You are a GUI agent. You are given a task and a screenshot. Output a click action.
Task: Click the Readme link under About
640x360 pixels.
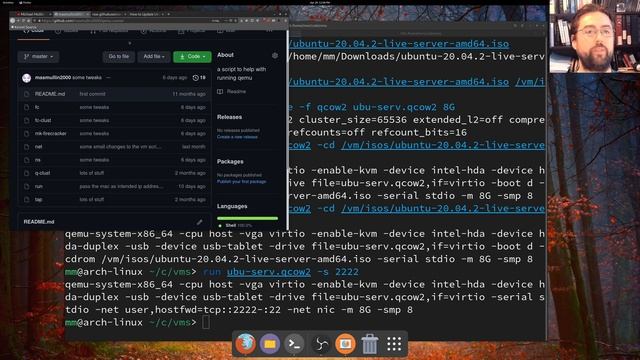click(x=236, y=91)
